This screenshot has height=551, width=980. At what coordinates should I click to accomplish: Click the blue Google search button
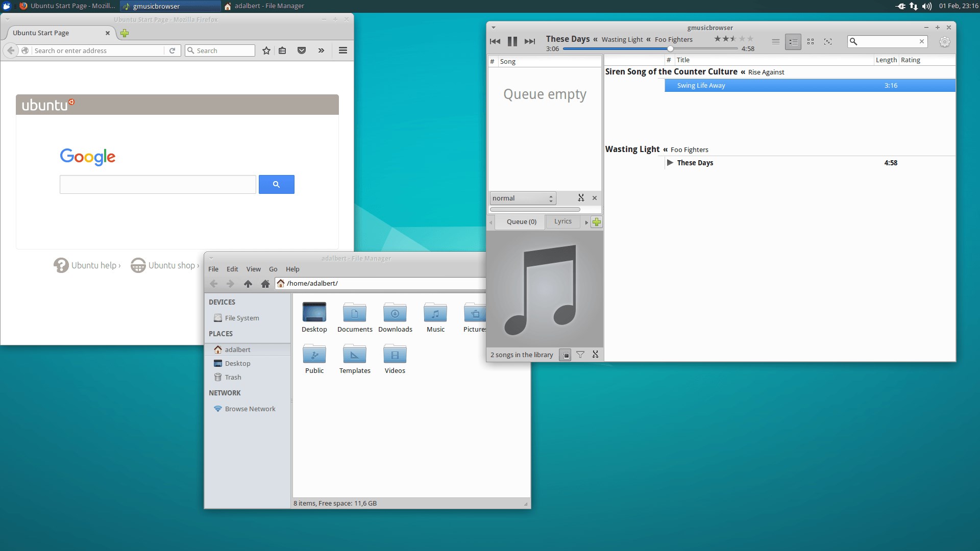(x=276, y=185)
